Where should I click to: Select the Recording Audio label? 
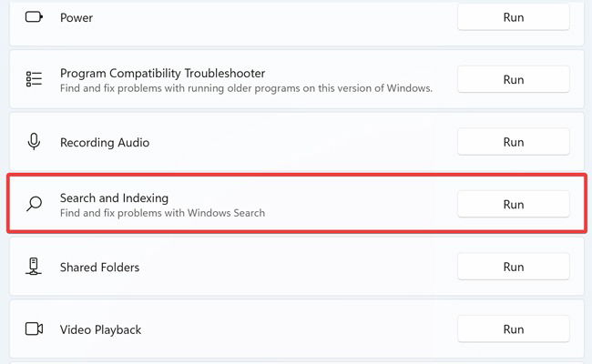click(x=105, y=143)
